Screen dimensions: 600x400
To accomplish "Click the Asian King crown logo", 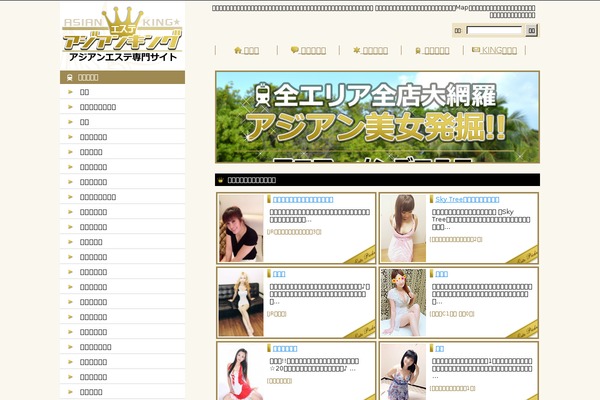I will [122, 35].
